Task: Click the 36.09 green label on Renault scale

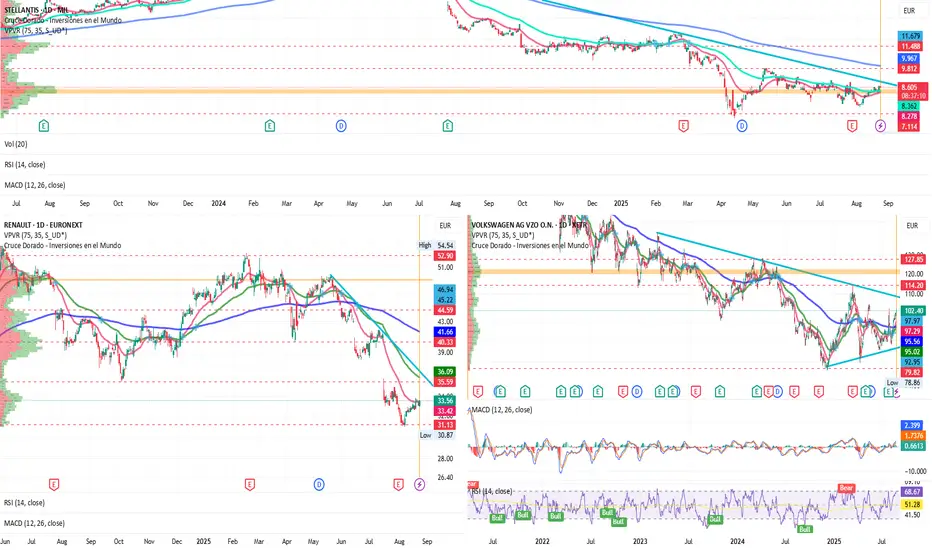Action: point(445,372)
